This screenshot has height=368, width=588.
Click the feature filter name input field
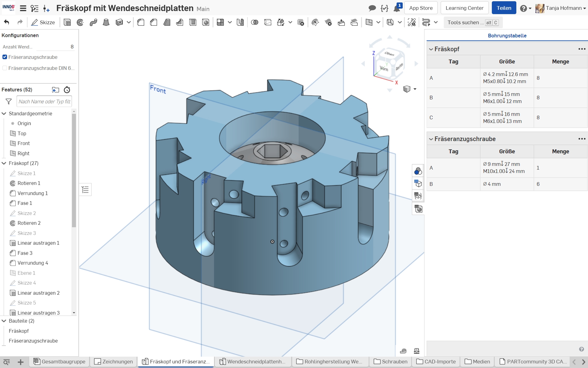click(x=44, y=102)
